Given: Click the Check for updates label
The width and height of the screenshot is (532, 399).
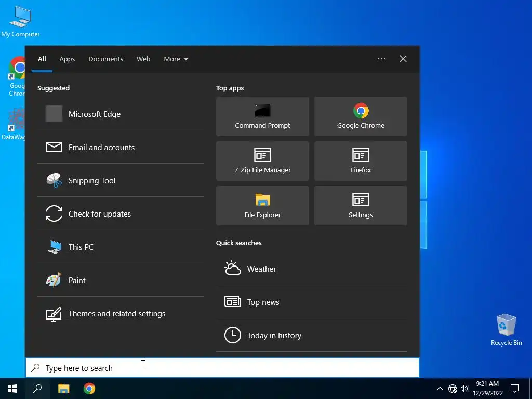Looking at the screenshot, I should click(100, 214).
